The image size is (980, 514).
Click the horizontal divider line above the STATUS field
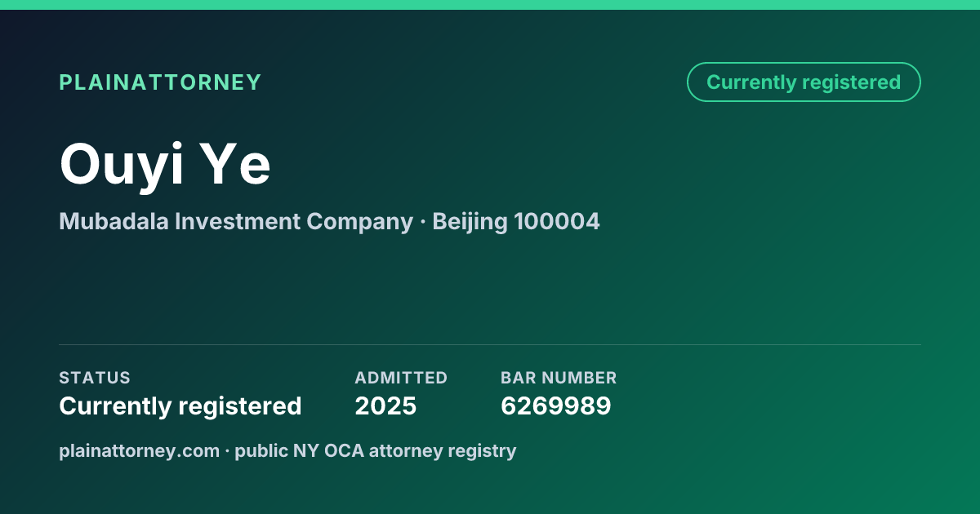(490, 344)
